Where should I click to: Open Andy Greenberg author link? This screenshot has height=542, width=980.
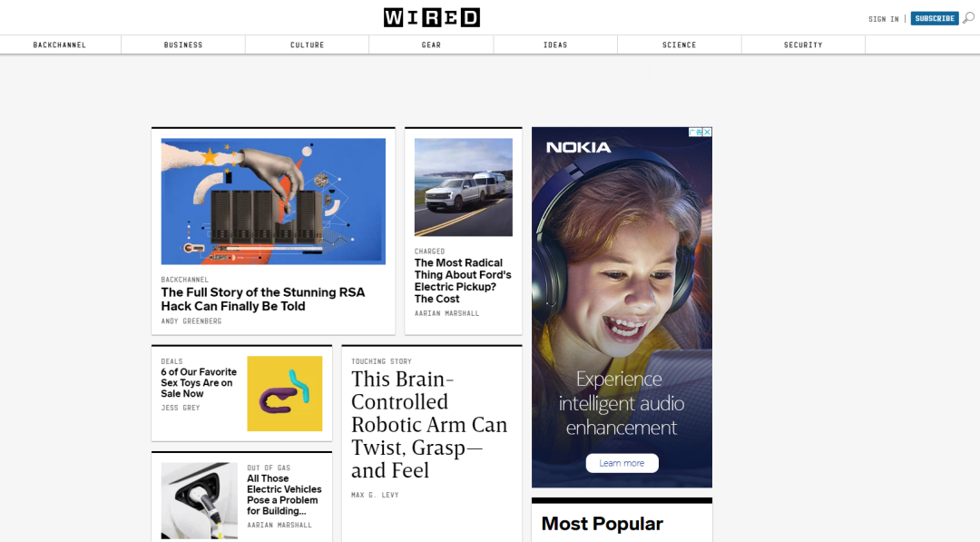tap(191, 321)
